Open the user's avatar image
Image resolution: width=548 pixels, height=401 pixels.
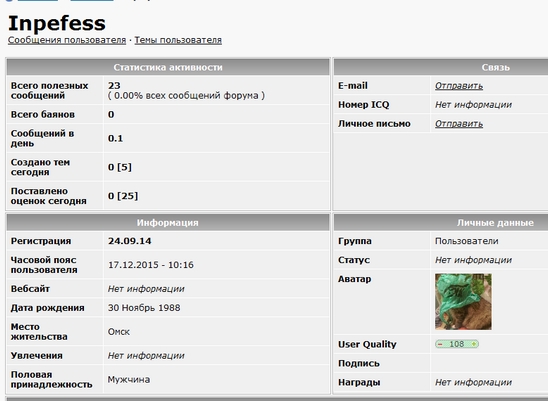pos(463,302)
